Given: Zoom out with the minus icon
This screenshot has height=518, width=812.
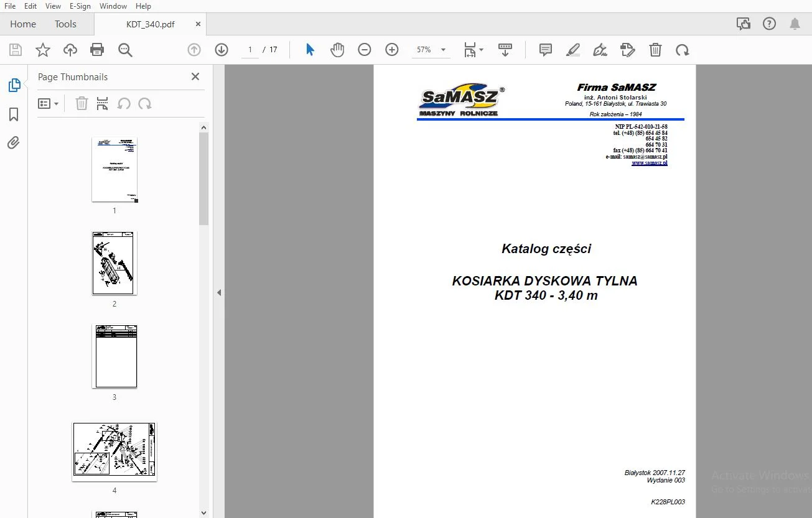Looking at the screenshot, I should (x=365, y=50).
